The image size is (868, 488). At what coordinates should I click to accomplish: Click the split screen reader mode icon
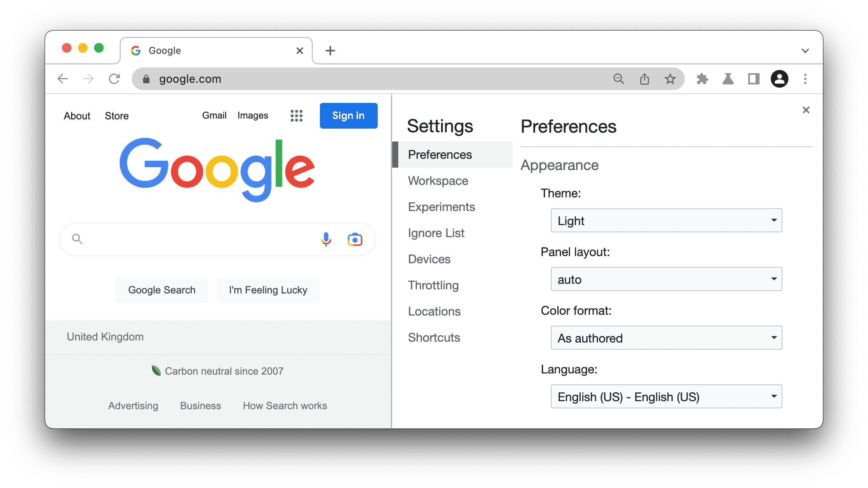tap(753, 79)
